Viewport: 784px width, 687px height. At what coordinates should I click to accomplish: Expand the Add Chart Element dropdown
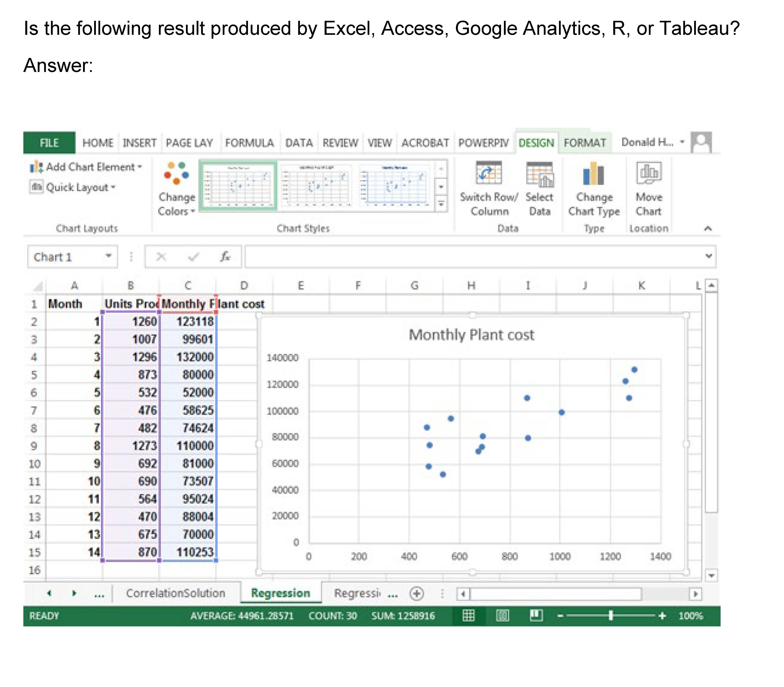click(90, 167)
